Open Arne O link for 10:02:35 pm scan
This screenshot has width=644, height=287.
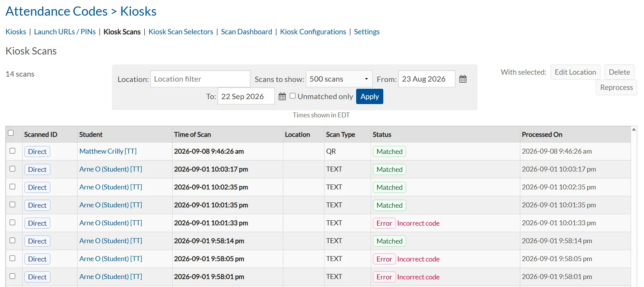click(x=111, y=187)
